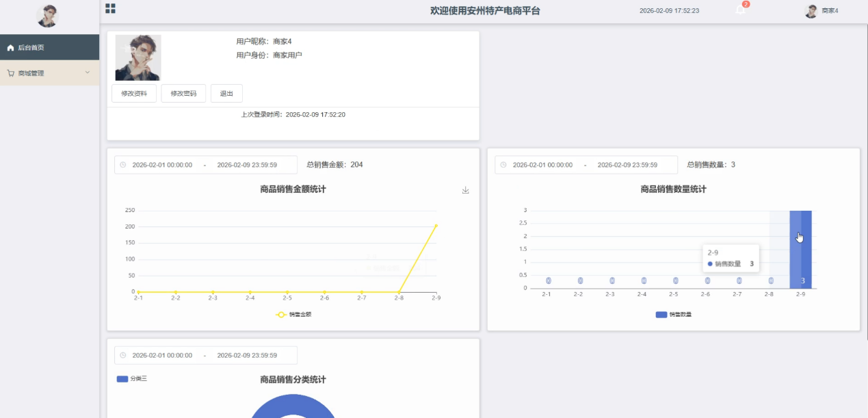
Task: Expand the 商城管理 menu
Action: [49, 73]
